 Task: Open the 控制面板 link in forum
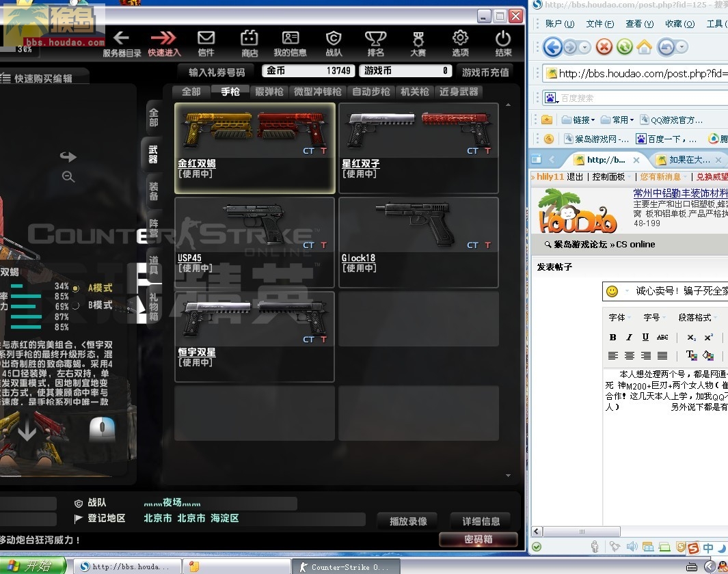point(608,177)
